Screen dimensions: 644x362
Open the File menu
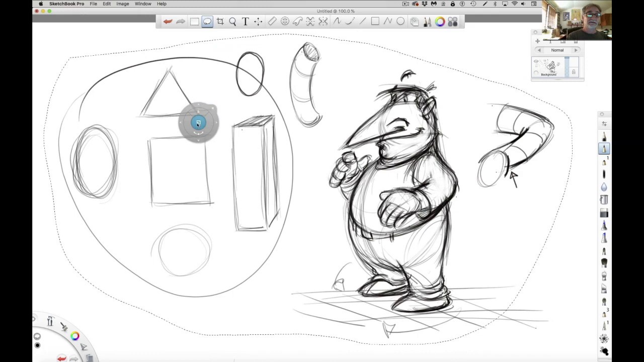point(94,4)
